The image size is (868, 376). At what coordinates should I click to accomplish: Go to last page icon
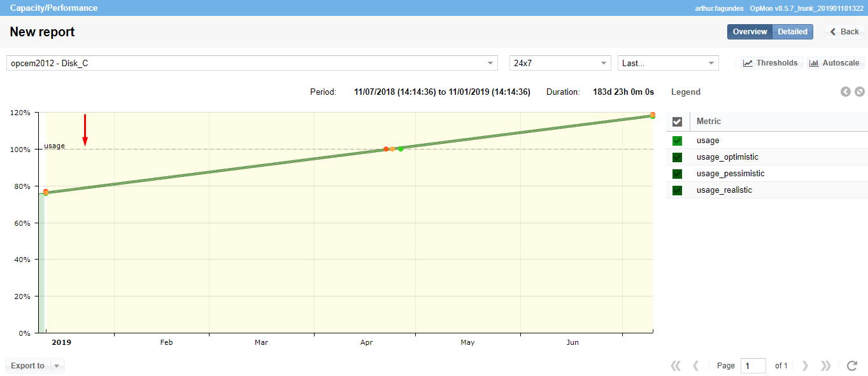coord(826,366)
